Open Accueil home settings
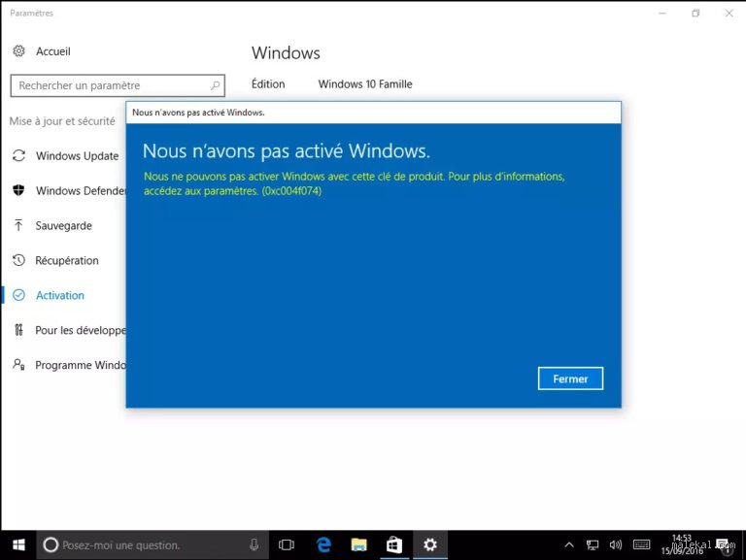746x560 pixels. coord(52,51)
